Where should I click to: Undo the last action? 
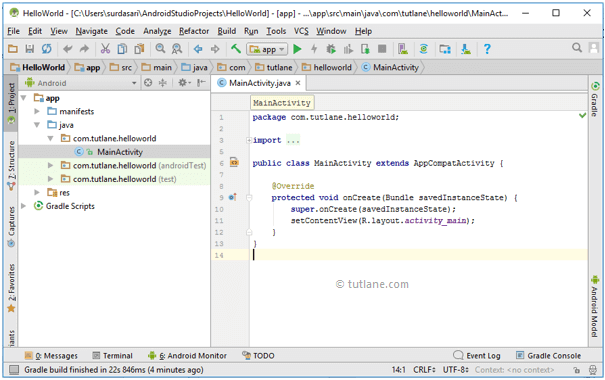point(68,49)
